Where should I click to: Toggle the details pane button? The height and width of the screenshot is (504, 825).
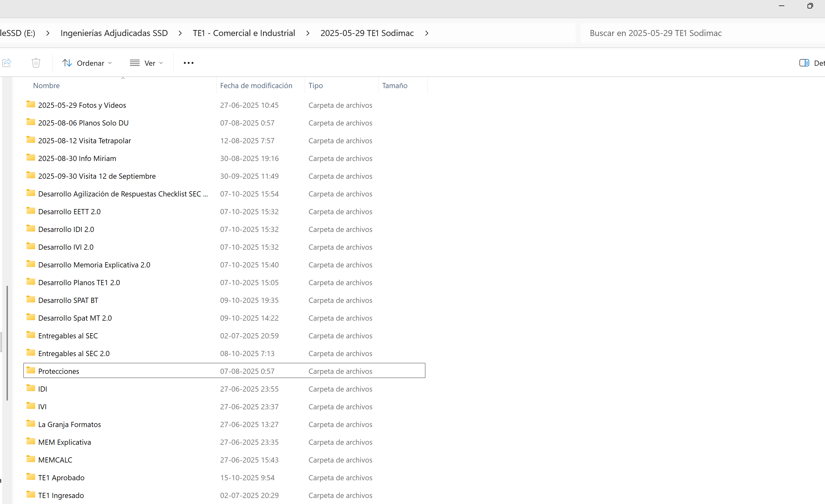tap(812, 63)
